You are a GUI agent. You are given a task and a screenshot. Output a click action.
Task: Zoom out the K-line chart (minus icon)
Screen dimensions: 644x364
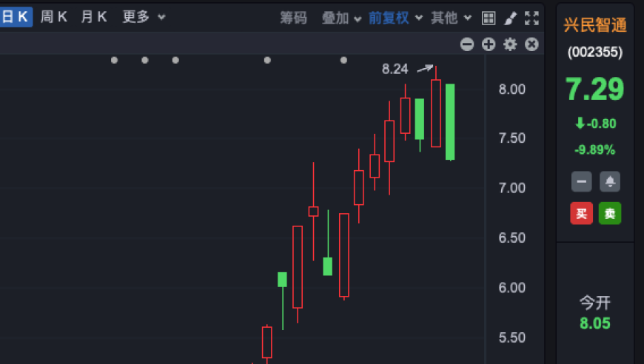coord(467,44)
